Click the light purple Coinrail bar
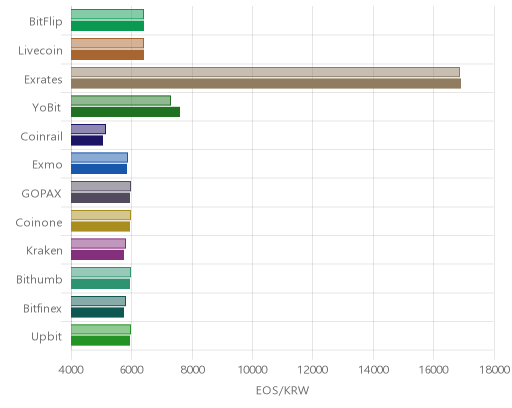The height and width of the screenshot is (408, 512). pyautogui.click(x=88, y=129)
